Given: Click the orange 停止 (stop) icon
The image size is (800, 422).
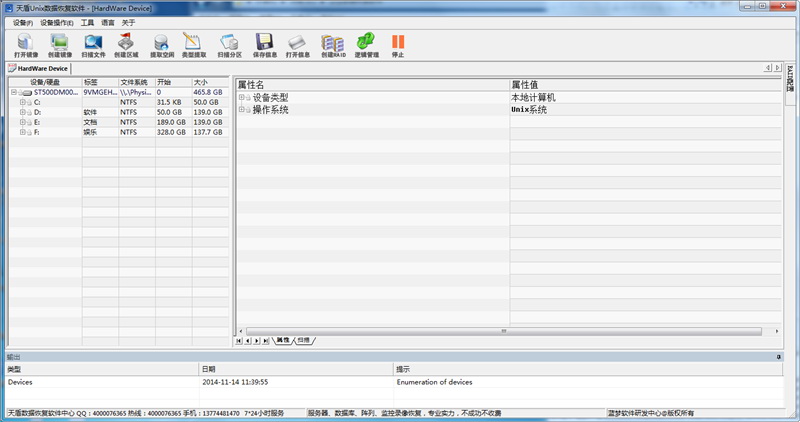Looking at the screenshot, I should pos(398,42).
